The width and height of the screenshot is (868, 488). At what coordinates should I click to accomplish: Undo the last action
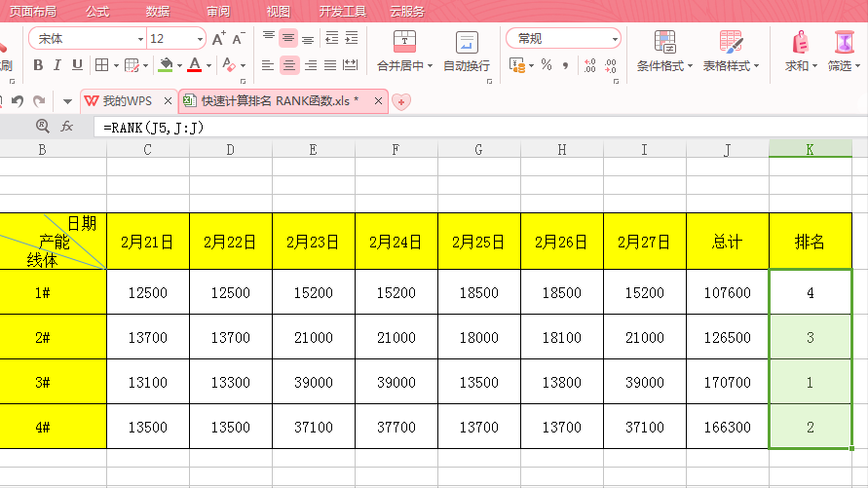pos(18,100)
